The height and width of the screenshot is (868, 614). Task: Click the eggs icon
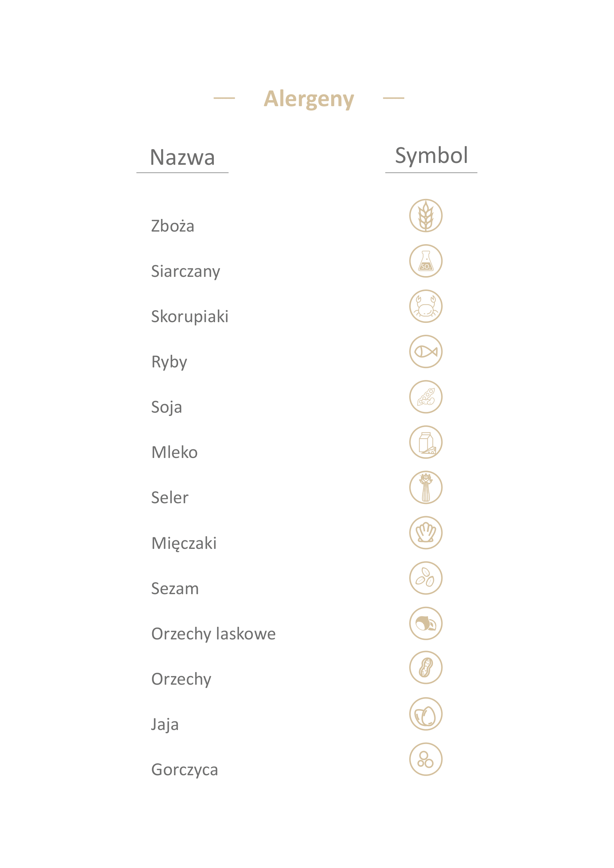click(x=426, y=714)
